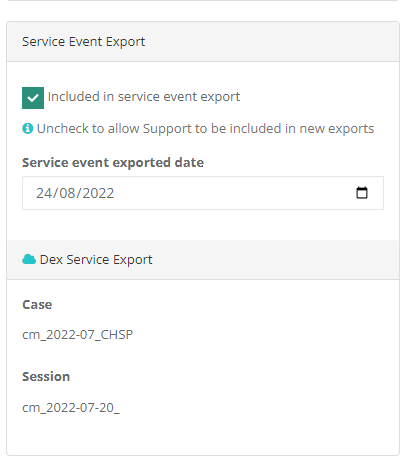Screen dimensions: 409x463
Task: Click the info icon beside the Uncheck hint
Action: pyautogui.click(x=28, y=128)
